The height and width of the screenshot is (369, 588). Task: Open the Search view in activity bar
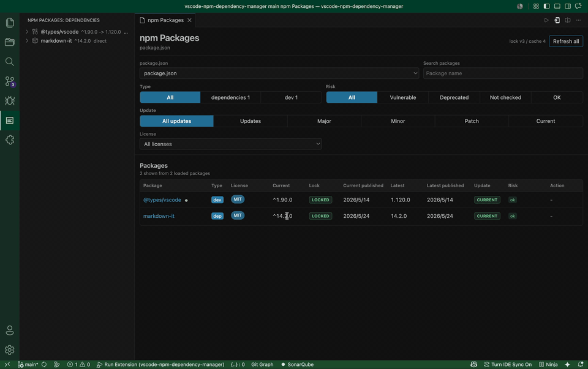10,61
